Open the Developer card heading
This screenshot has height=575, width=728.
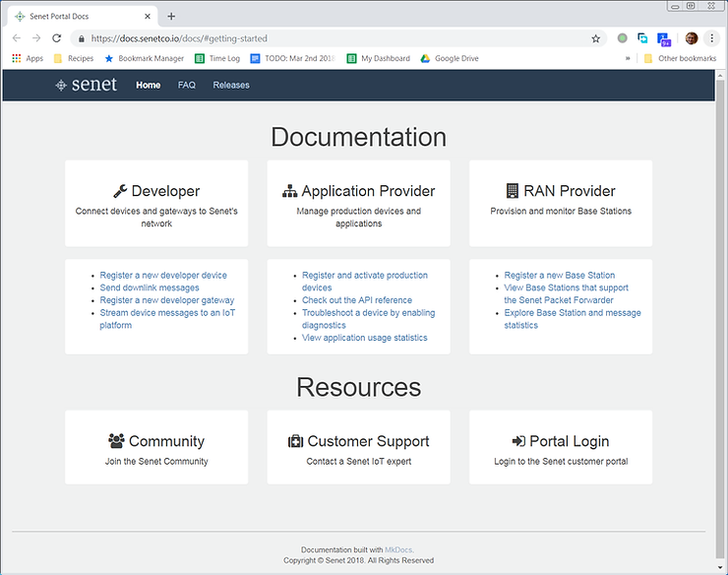point(165,191)
